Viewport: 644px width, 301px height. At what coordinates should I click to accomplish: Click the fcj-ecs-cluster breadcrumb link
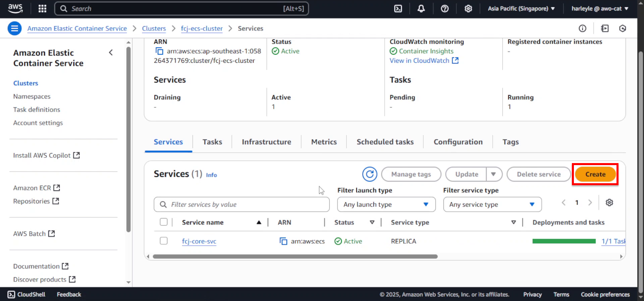[x=202, y=29]
